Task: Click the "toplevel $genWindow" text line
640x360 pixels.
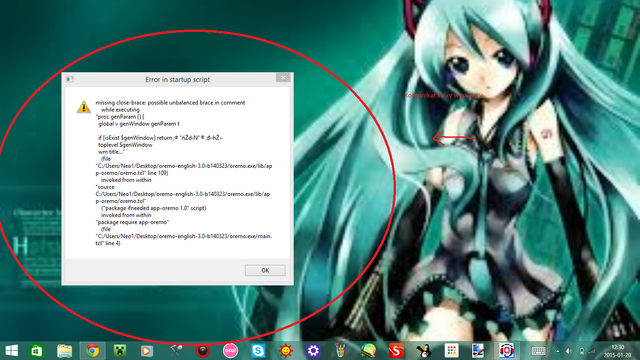Action: pos(125,145)
